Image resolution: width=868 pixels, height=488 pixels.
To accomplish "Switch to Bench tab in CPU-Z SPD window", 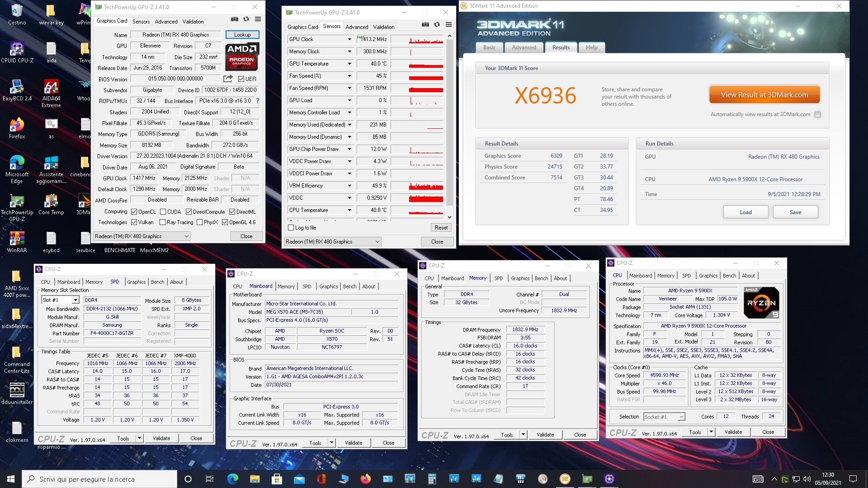I will (157, 282).
